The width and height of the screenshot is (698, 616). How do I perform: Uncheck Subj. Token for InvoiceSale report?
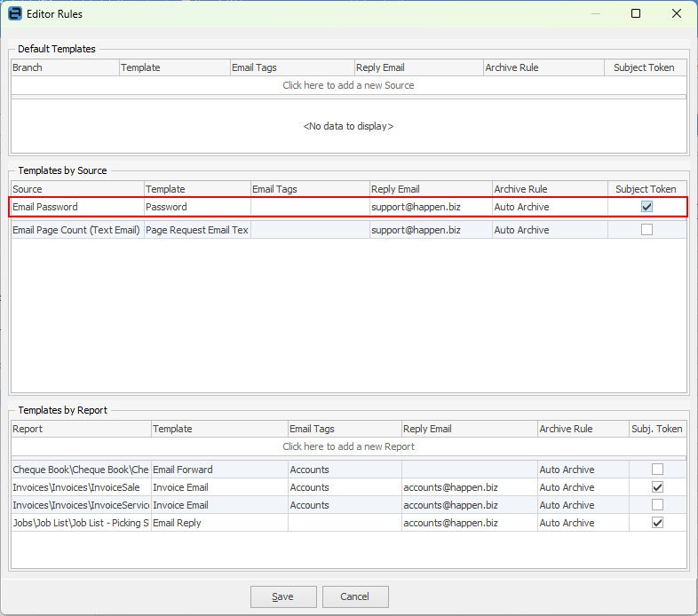(x=657, y=487)
